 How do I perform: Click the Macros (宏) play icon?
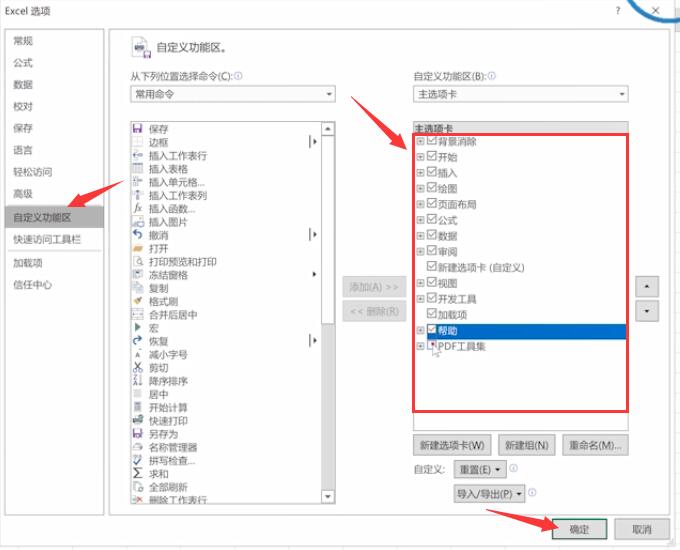pyautogui.click(x=137, y=327)
